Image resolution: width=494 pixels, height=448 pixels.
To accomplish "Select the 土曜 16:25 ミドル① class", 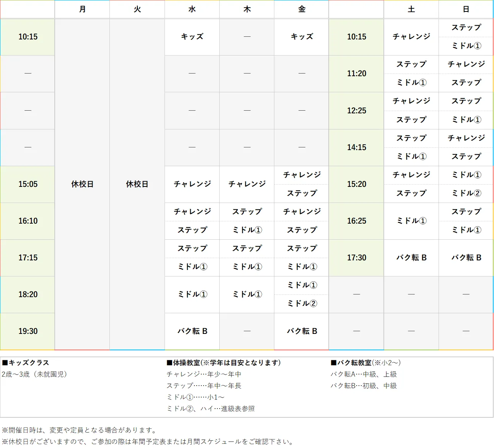I will 411,221.
